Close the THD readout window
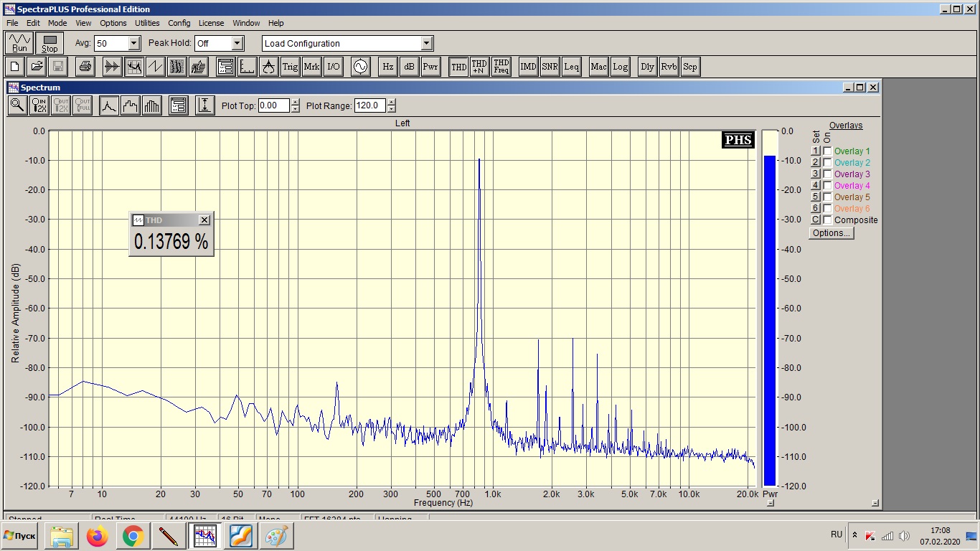This screenshot has height=551, width=980. point(204,220)
